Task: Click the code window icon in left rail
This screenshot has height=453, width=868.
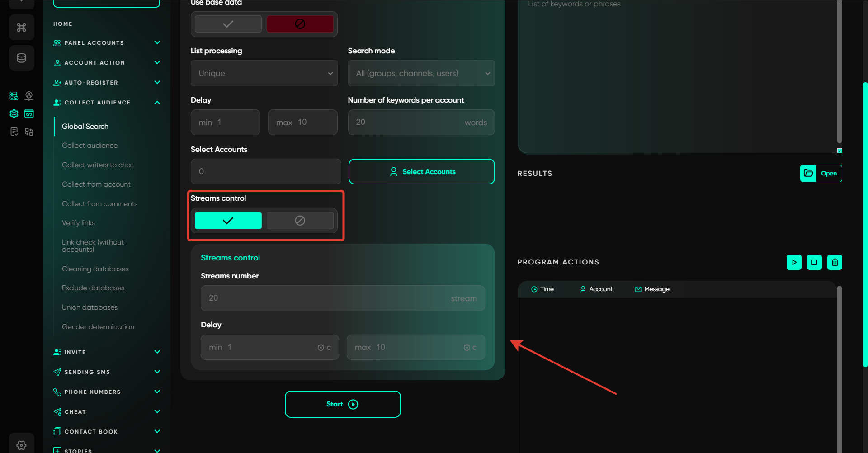Action: [29, 114]
